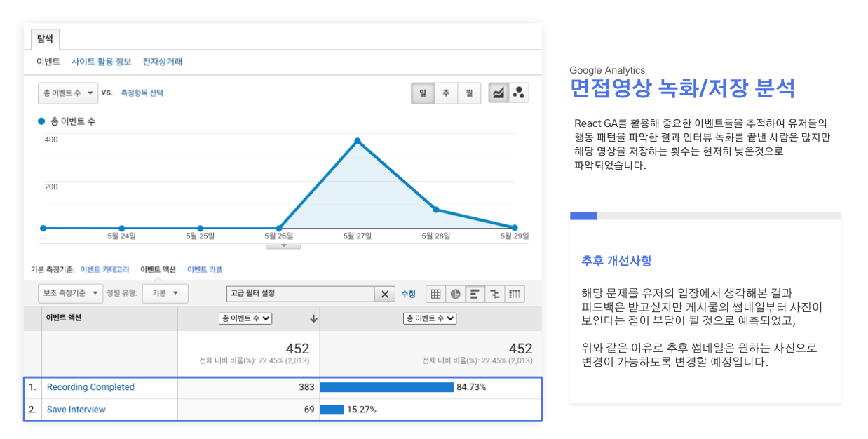The height and width of the screenshot is (439, 868).
Task: Choose 이벤트 라벨 dimension
Action: pos(205,269)
